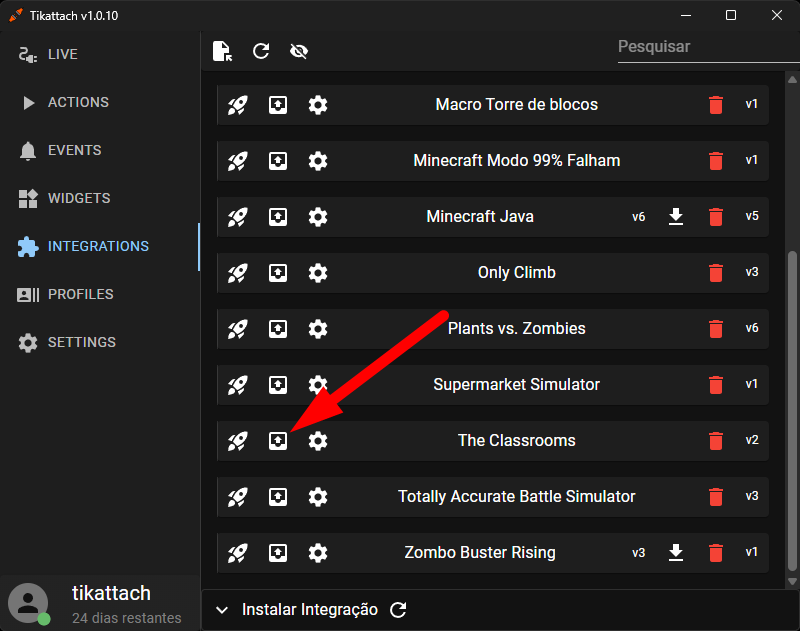Click the export icon for Minecraft Java

(x=278, y=217)
